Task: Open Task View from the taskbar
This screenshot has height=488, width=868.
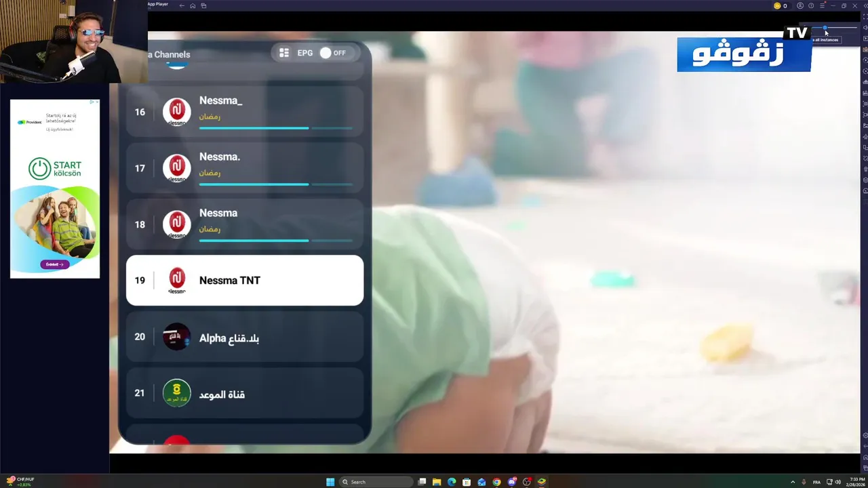Action: click(x=422, y=482)
